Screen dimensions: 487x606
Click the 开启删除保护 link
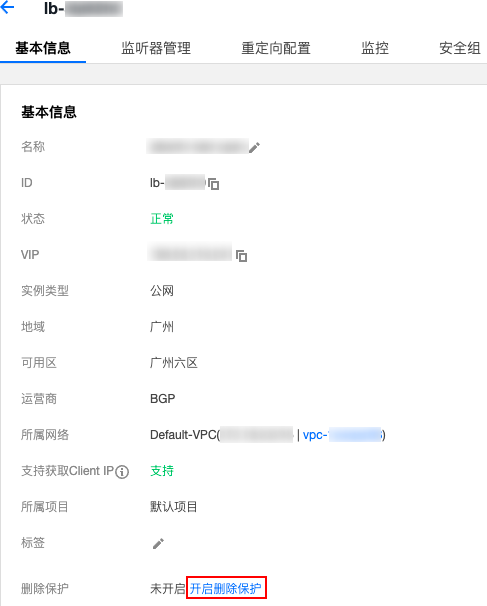pos(226,589)
